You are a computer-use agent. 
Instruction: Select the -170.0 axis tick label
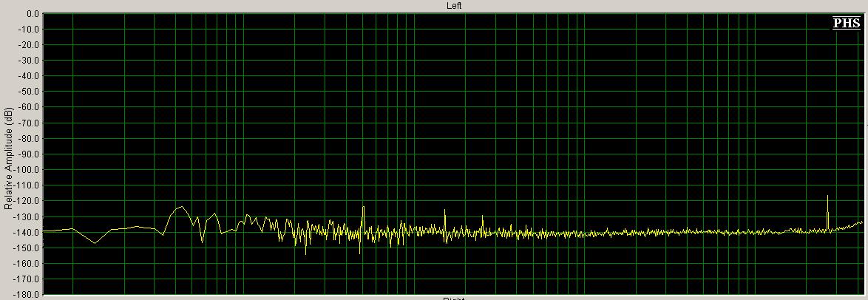[27, 279]
